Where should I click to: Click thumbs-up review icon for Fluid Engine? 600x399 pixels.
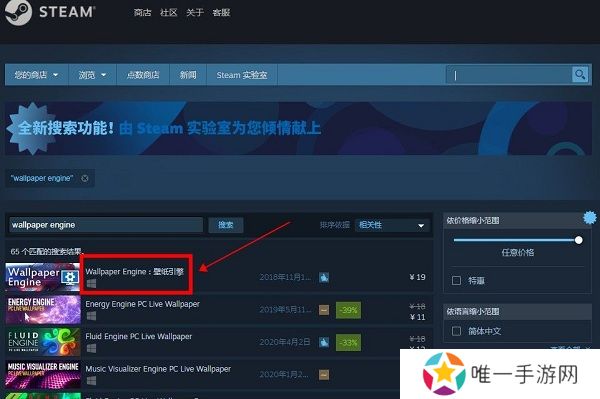click(x=324, y=342)
